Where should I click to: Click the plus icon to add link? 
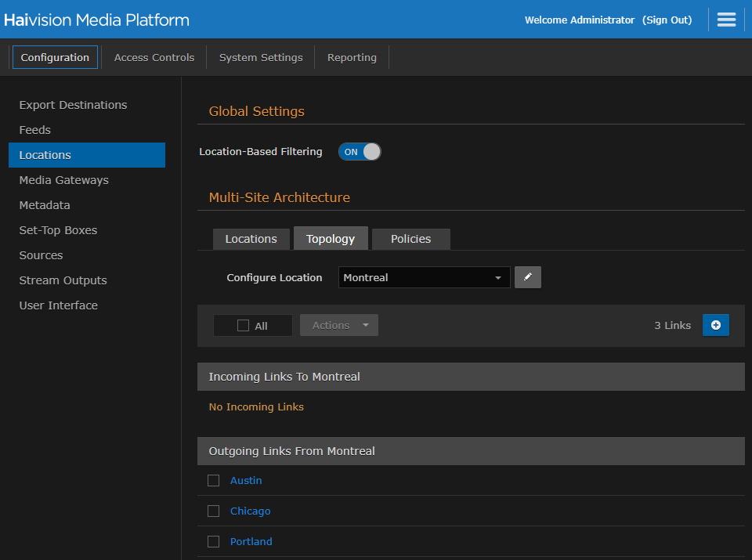[715, 325]
